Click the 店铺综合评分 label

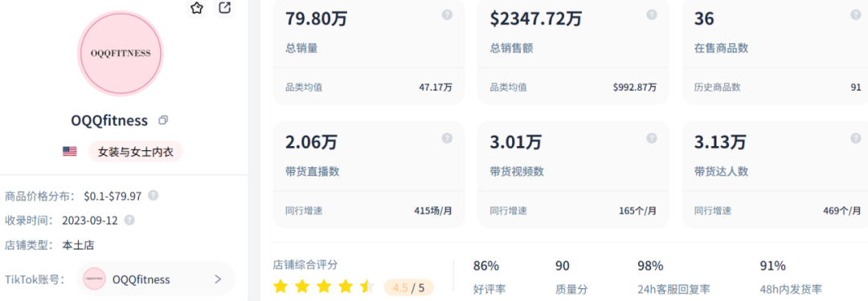[305, 265]
